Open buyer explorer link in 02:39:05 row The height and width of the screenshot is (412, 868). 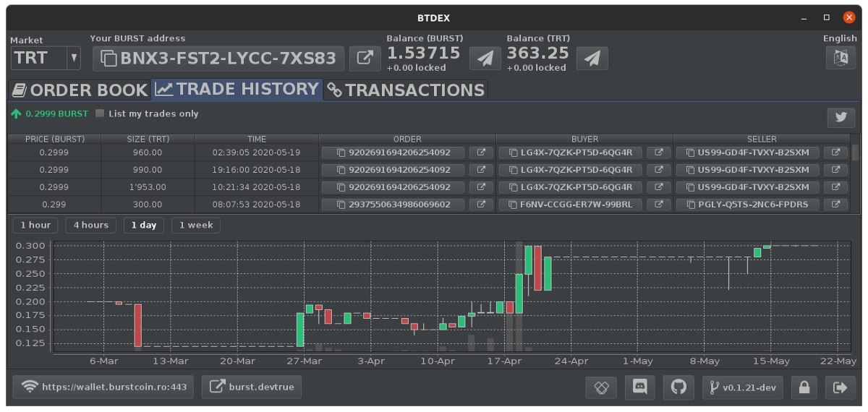click(658, 153)
